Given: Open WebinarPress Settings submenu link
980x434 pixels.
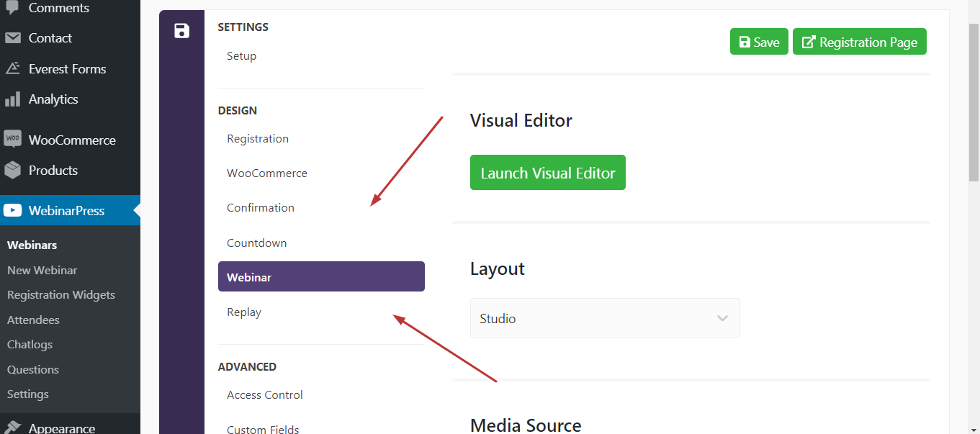Looking at the screenshot, I should click(x=28, y=394).
